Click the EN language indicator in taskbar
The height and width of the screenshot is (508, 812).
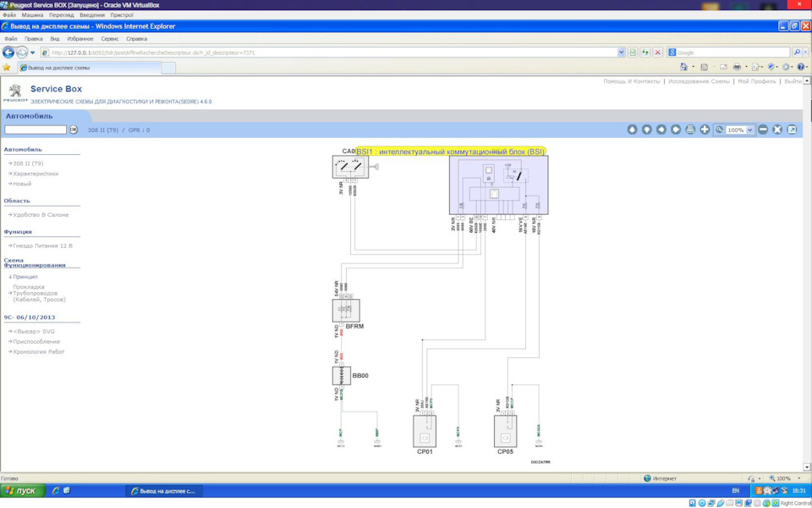click(735, 490)
